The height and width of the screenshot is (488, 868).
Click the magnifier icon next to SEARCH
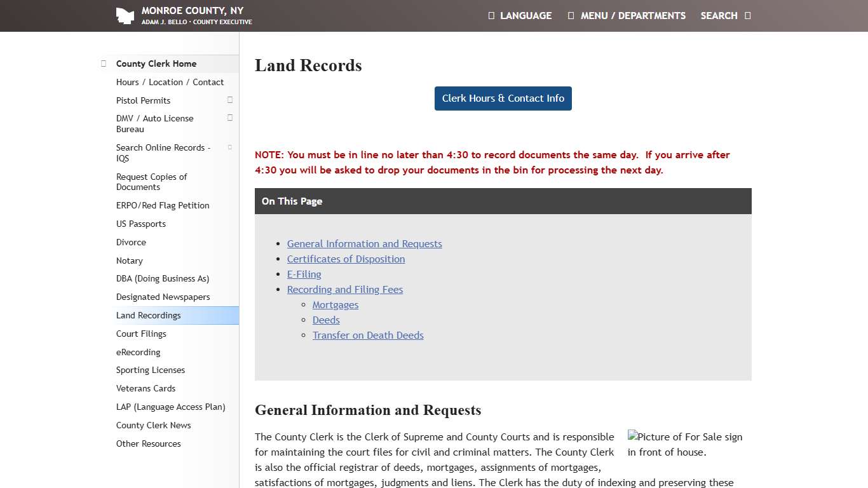pos(748,15)
